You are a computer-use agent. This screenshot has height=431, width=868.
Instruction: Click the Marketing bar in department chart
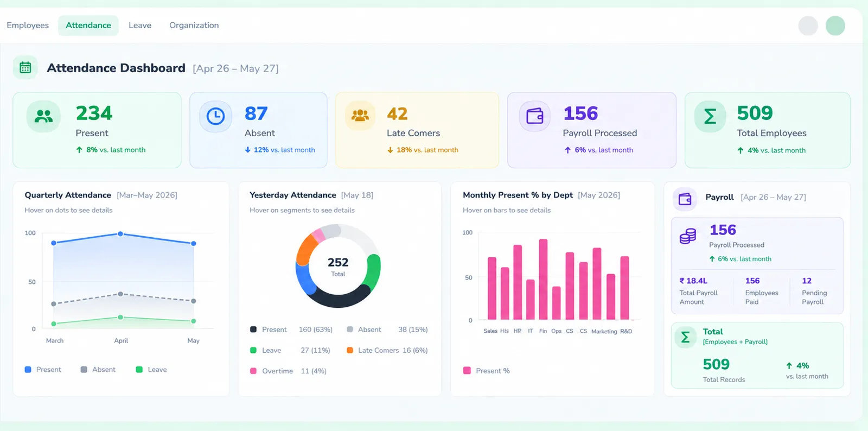597,283
